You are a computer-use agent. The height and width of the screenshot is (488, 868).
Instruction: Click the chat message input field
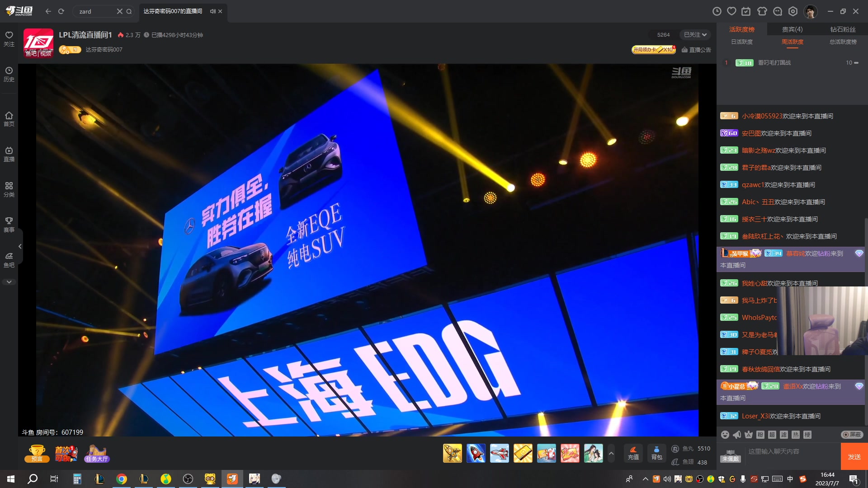791,452
